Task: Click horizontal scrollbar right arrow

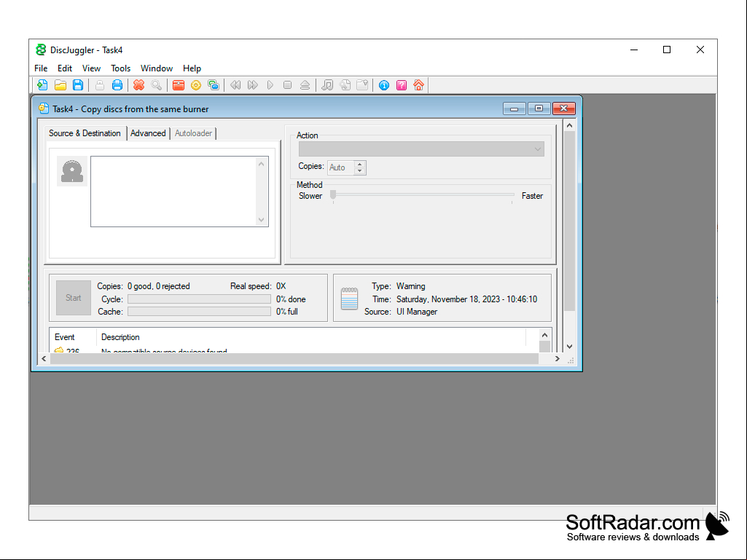Action: pyautogui.click(x=558, y=358)
